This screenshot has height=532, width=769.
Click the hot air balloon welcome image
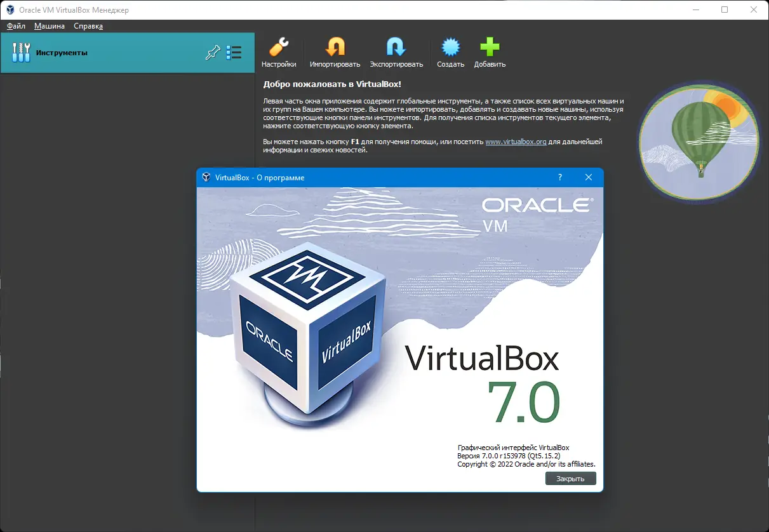[699, 141]
